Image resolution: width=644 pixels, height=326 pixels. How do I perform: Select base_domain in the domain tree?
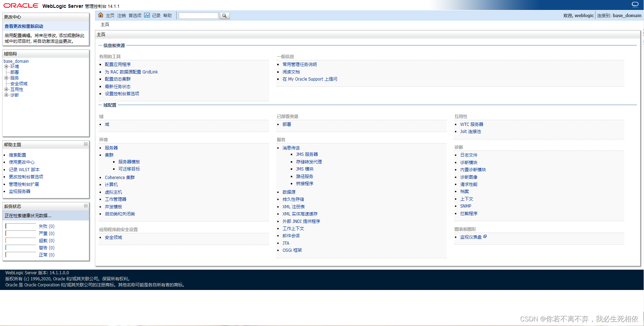click(x=16, y=61)
